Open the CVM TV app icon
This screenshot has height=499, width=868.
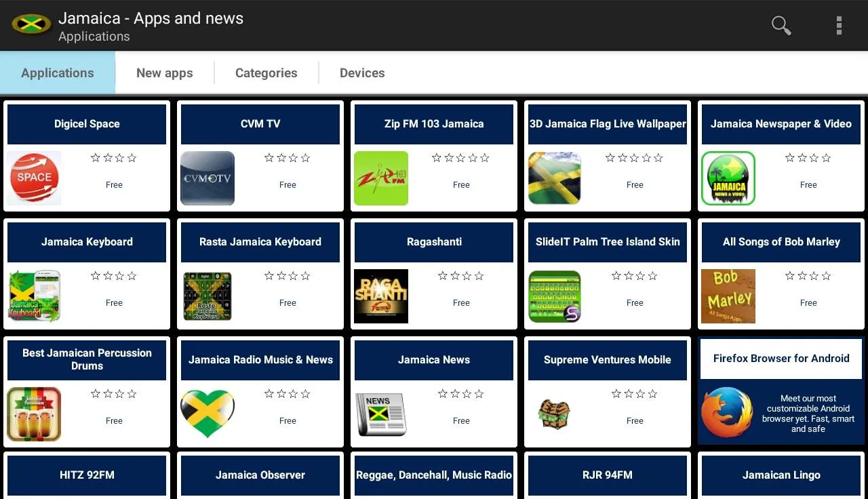(208, 178)
